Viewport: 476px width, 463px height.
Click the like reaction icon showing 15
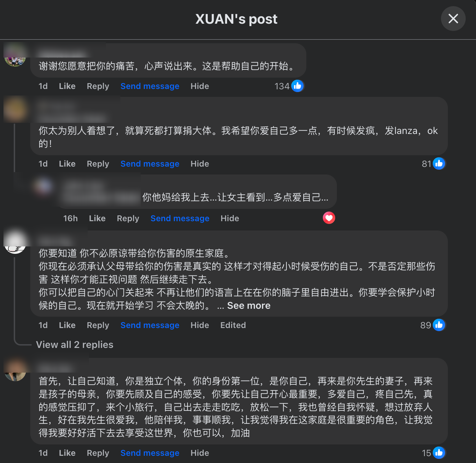coord(439,453)
